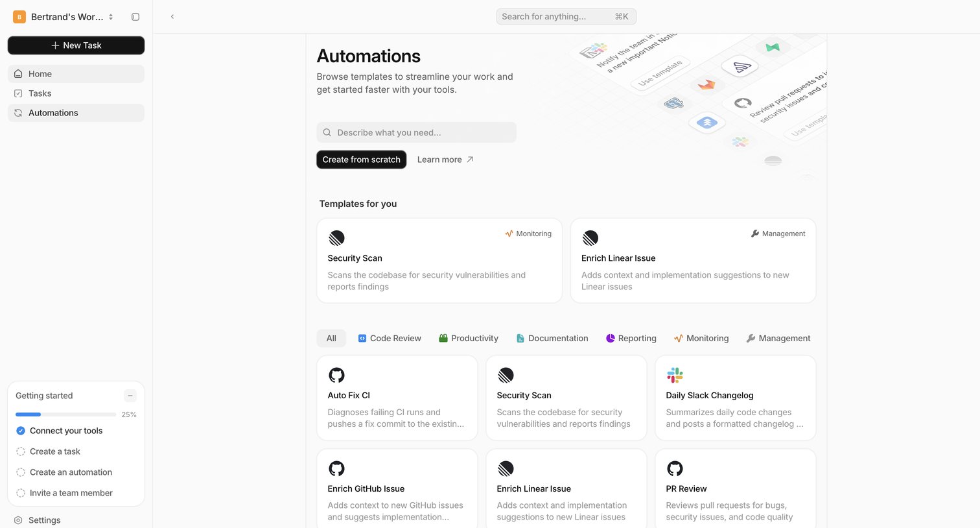The image size is (980, 528).
Task: Click the Learn more external arrow icon
Action: point(470,160)
